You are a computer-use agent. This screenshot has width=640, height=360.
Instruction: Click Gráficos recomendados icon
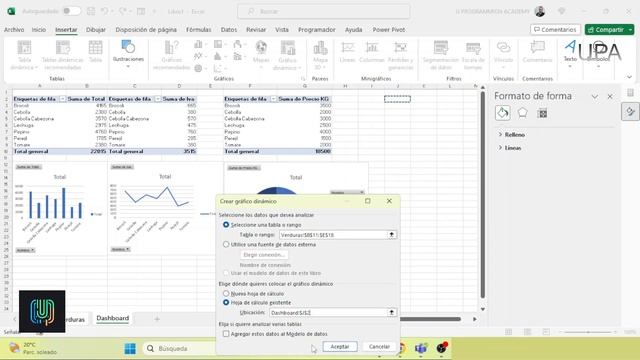(x=171, y=55)
